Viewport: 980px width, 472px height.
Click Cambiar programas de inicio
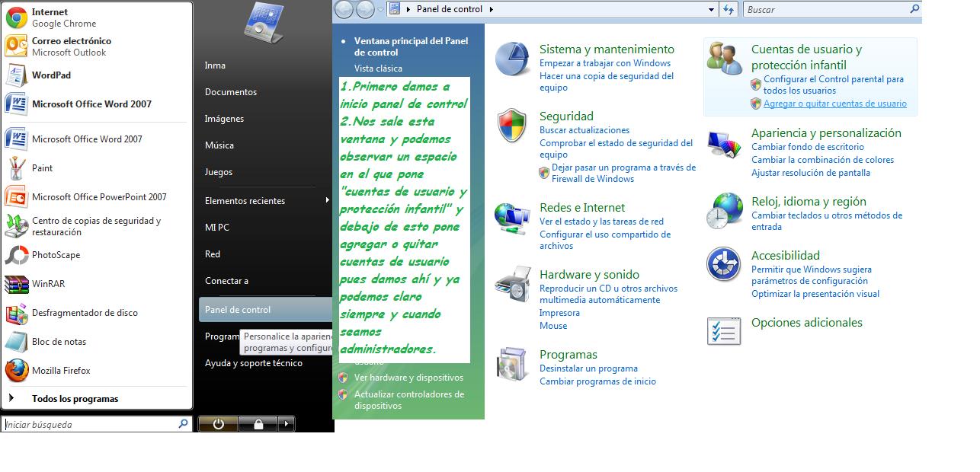click(597, 381)
